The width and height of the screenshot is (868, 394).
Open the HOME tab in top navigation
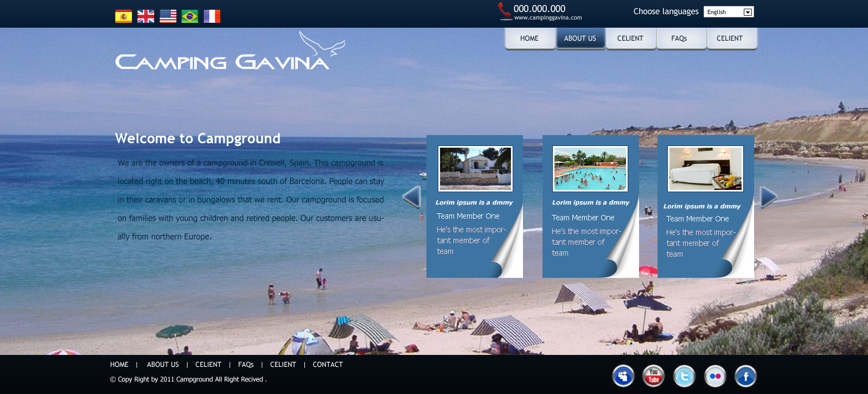click(529, 39)
